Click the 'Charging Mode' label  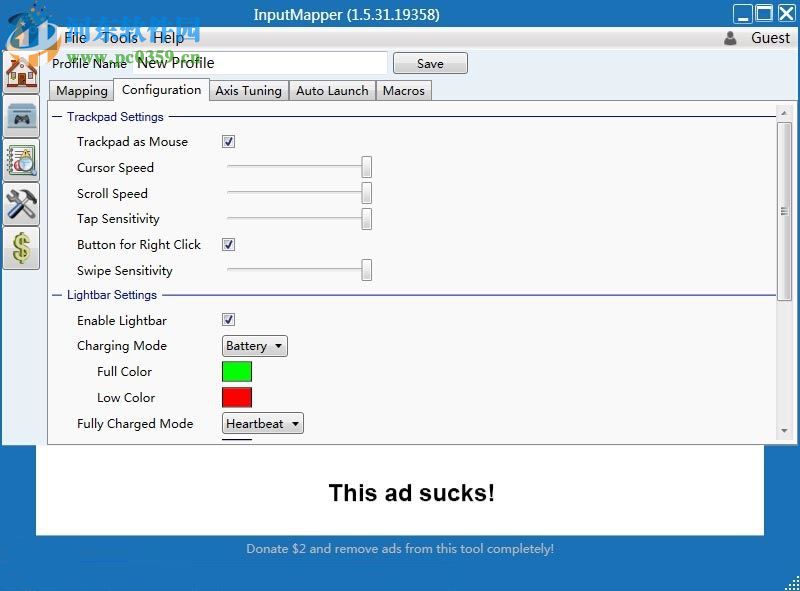[122, 346]
